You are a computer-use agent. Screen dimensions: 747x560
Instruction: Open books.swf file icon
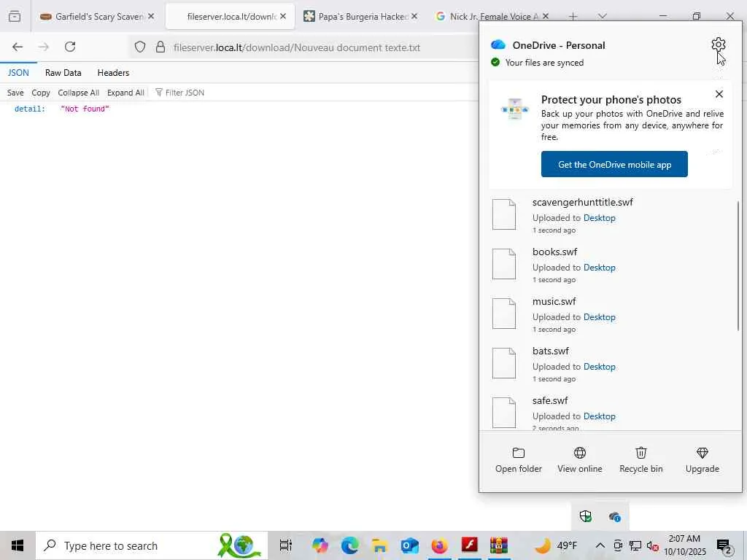pyautogui.click(x=504, y=264)
